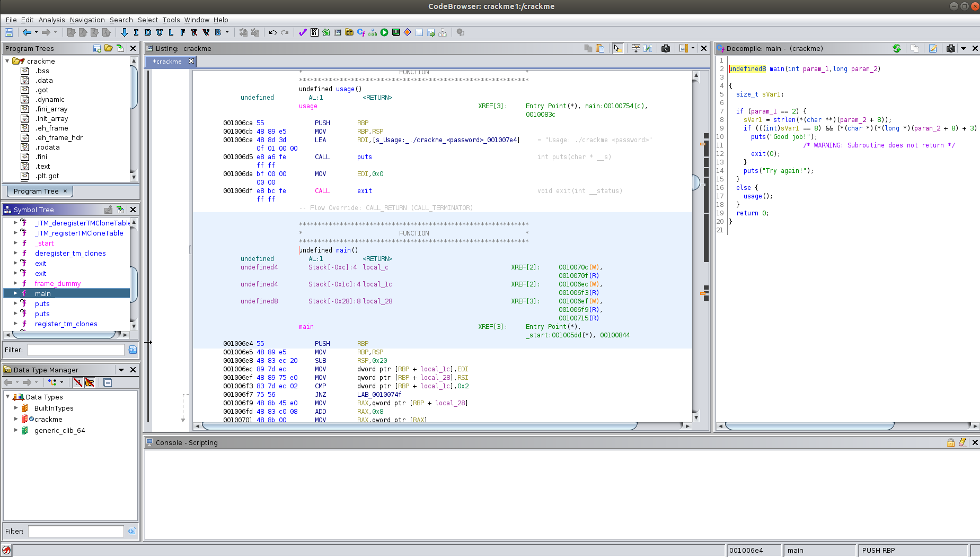Clear the Console with the broom icon

point(963,442)
